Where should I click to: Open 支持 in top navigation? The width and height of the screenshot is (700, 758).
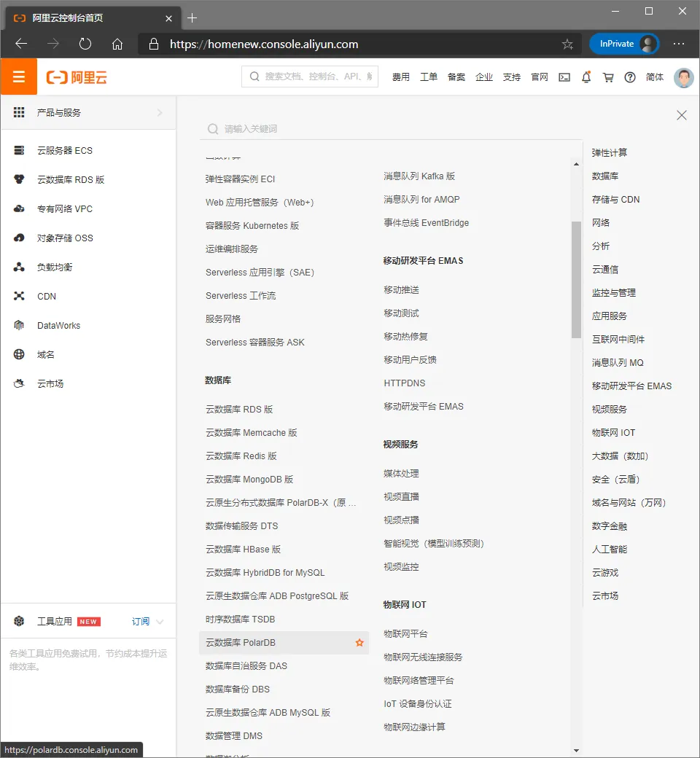(511, 77)
